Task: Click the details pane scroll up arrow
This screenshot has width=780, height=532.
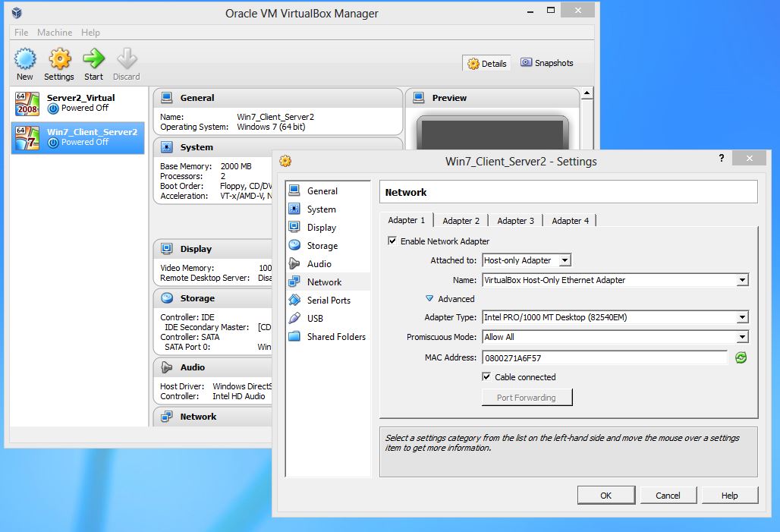Action: [587, 93]
